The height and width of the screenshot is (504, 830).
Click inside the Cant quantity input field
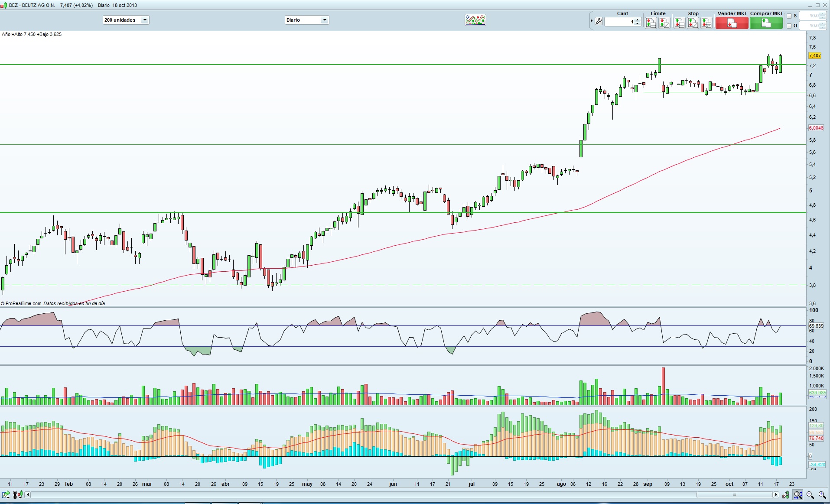[x=623, y=22]
